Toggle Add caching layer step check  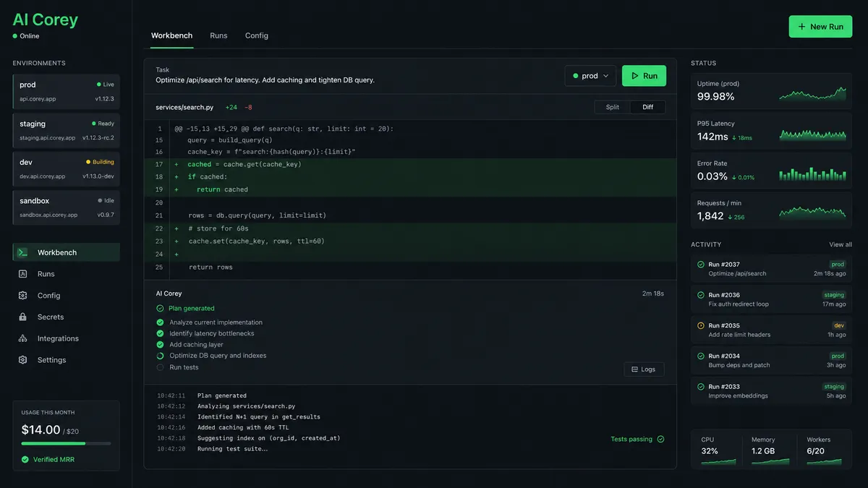pyautogui.click(x=160, y=345)
